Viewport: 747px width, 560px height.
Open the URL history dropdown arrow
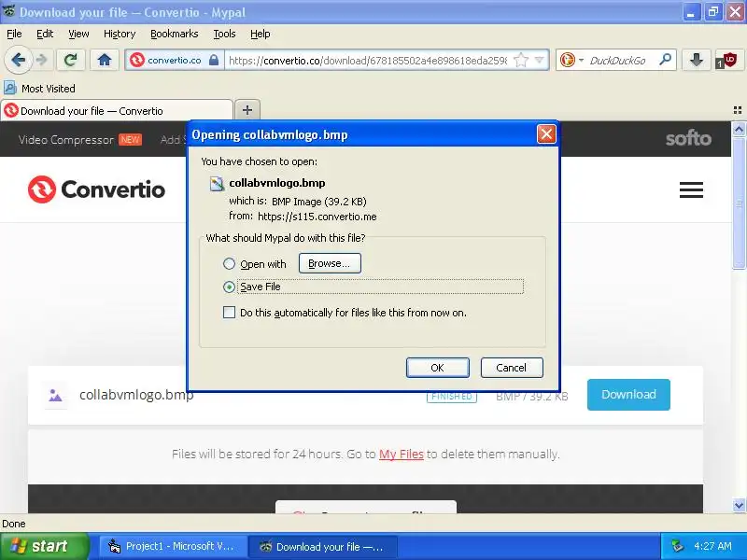pyautogui.click(x=540, y=60)
